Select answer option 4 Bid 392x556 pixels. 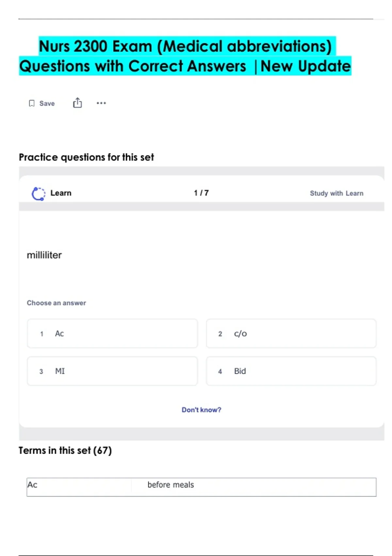coord(291,371)
